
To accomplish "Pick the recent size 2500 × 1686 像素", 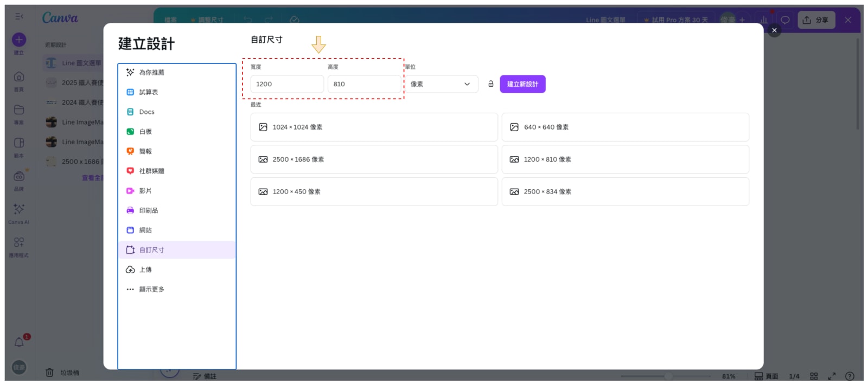I will tap(374, 159).
